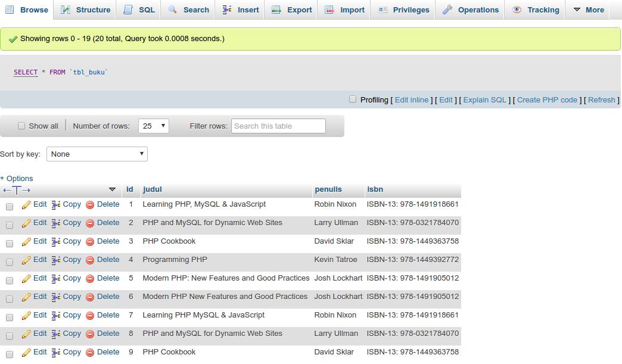Click the Export icon in the navigation bar
Screen dimensions: 622x364
pyautogui.click(x=276, y=10)
